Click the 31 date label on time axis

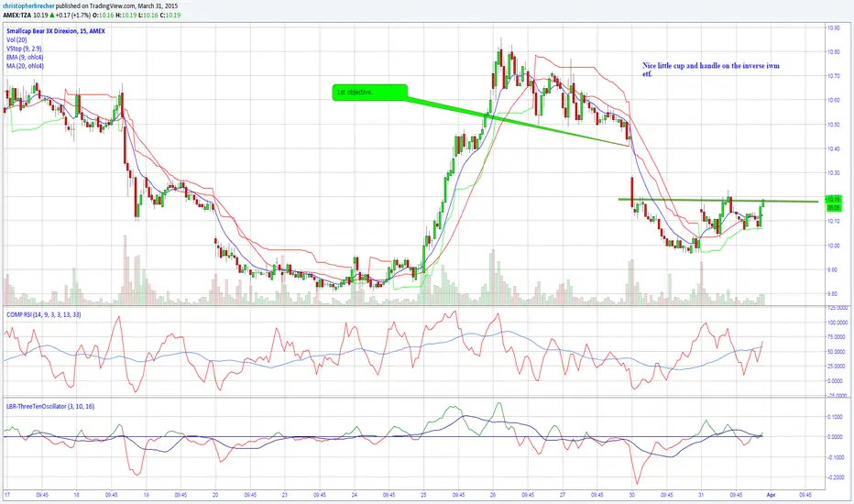(x=701, y=495)
